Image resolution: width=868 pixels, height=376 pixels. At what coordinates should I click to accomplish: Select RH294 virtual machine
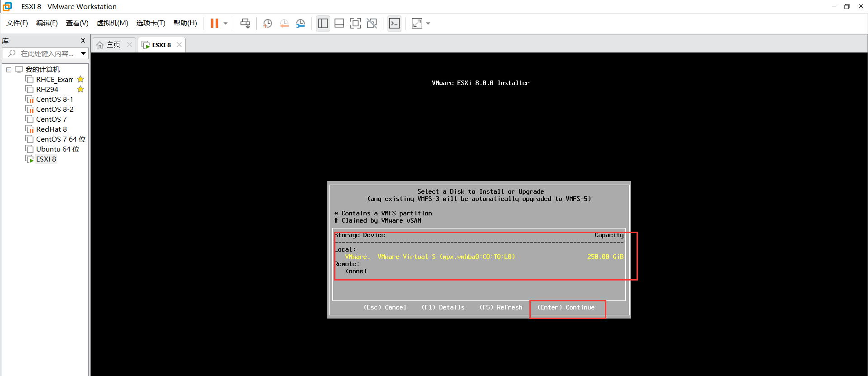47,90
